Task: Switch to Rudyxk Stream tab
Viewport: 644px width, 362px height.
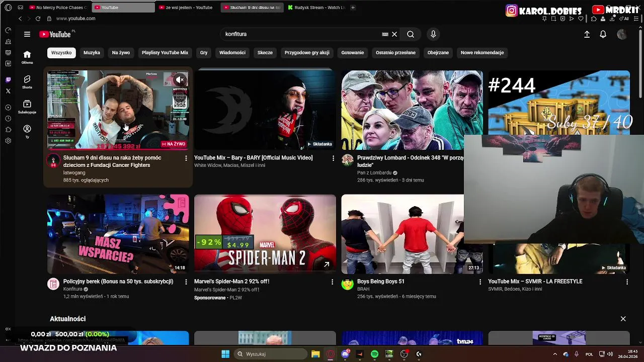Action: tap(316, 8)
